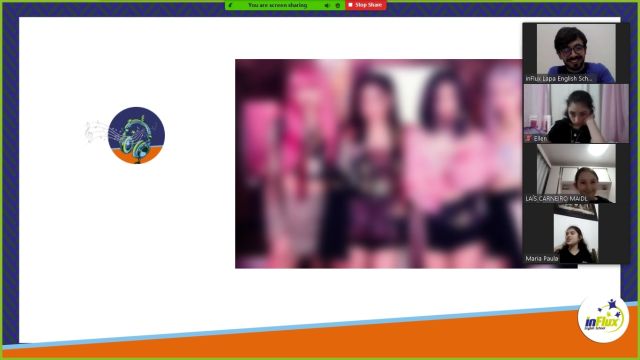Click the "inFlux Lapa English Sch..." name label
Image resolution: width=640 pixels, height=360 pixels.
pyautogui.click(x=559, y=78)
